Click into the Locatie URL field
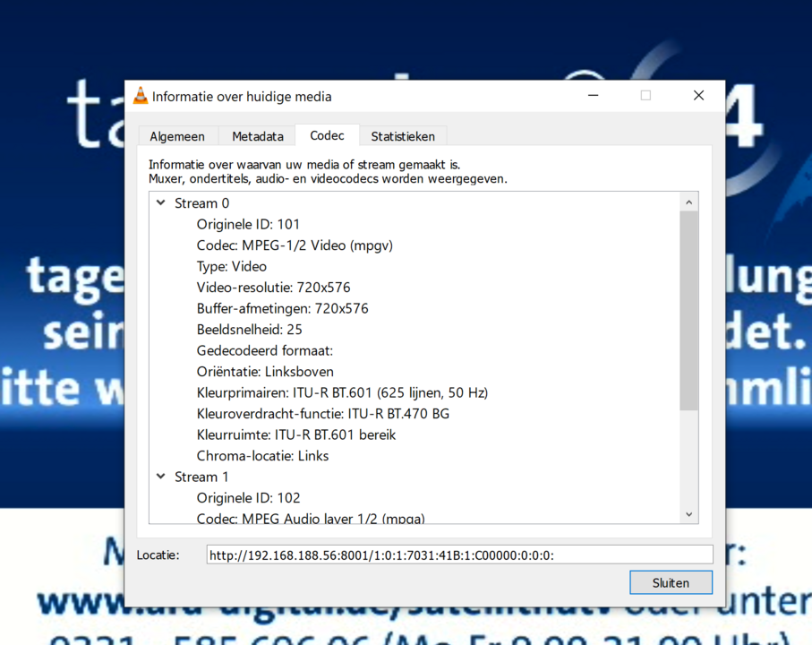This screenshot has height=645, width=812. click(x=458, y=555)
